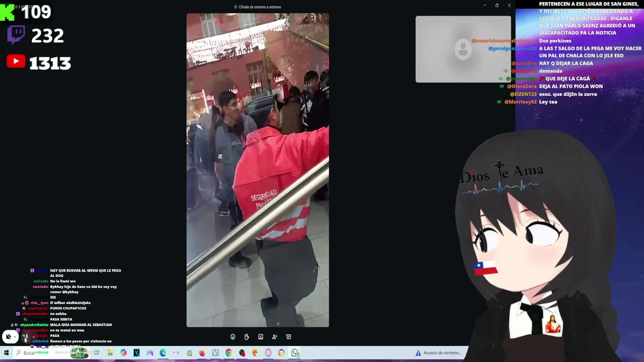Click the chat message 'PASA SEBITA'

61,319
